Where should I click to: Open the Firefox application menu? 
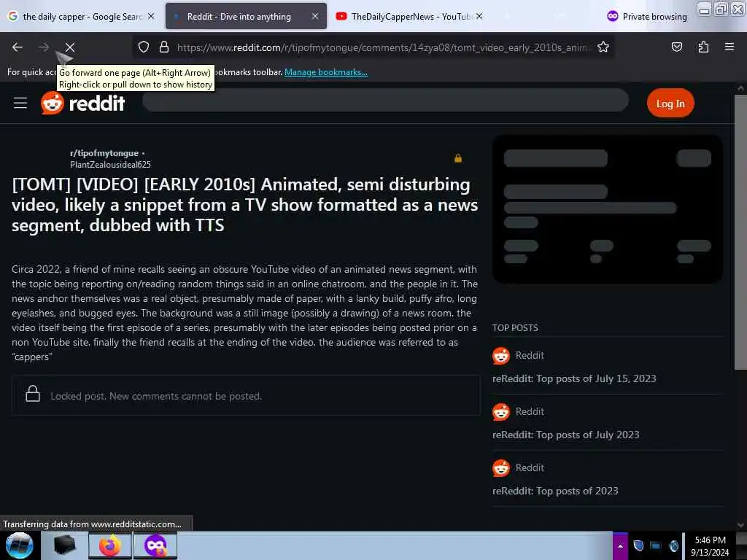coord(729,47)
